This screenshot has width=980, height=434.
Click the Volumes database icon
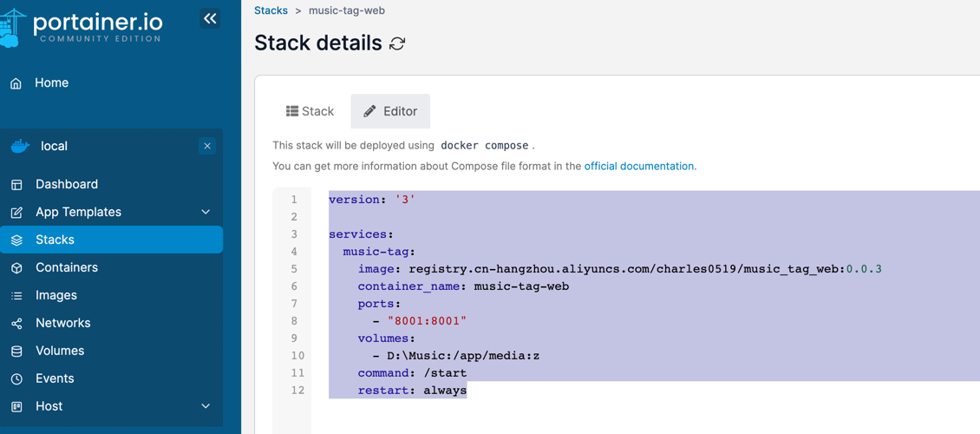16,352
